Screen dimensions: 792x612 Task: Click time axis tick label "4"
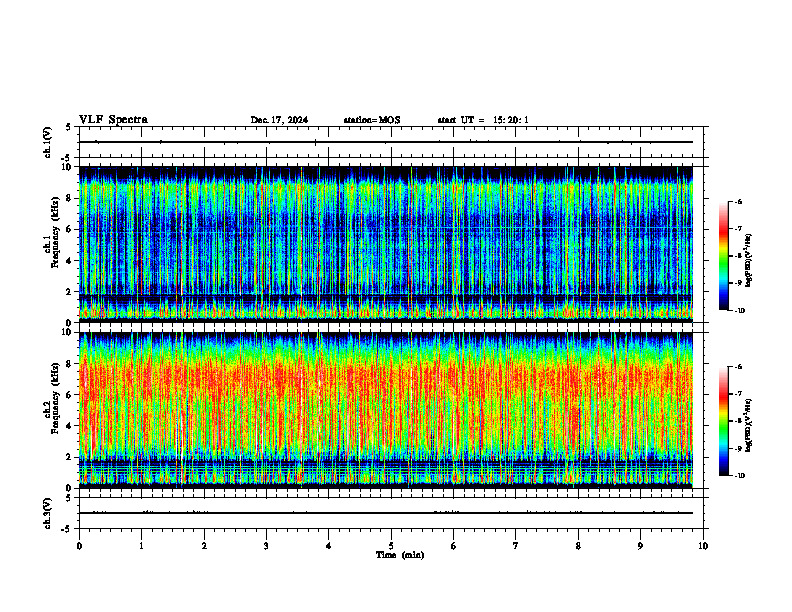click(329, 546)
